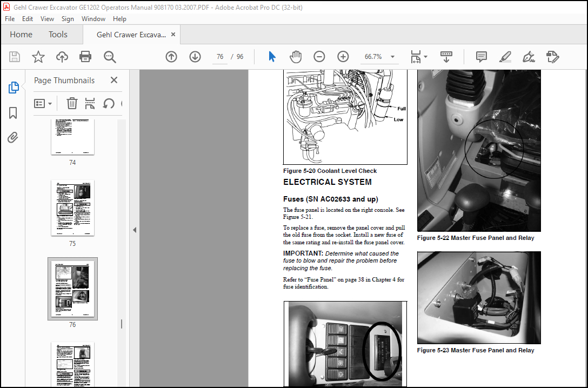Image resolution: width=588 pixels, height=388 pixels.
Task: Open the Edit menu
Action: point(28,19)
